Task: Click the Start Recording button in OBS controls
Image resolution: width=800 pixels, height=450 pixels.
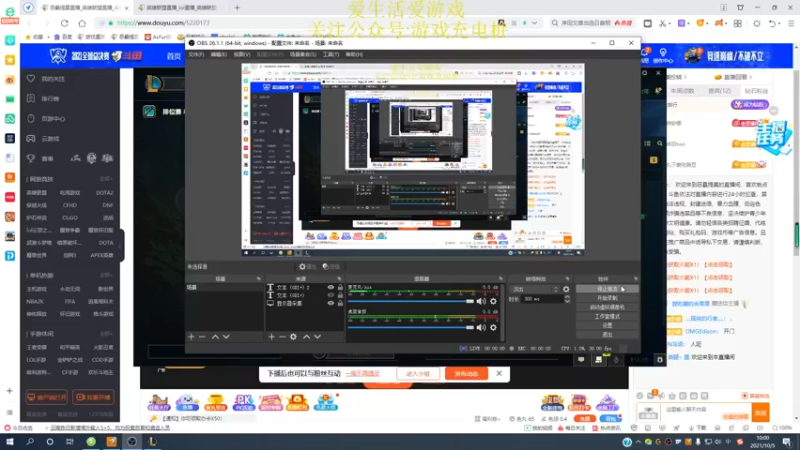Action: click(607, 298)
